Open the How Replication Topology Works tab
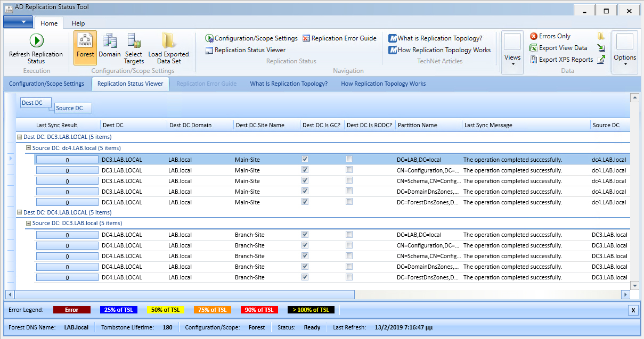The height and width of the screenshot is (339, 644). (x=383, y=84)
